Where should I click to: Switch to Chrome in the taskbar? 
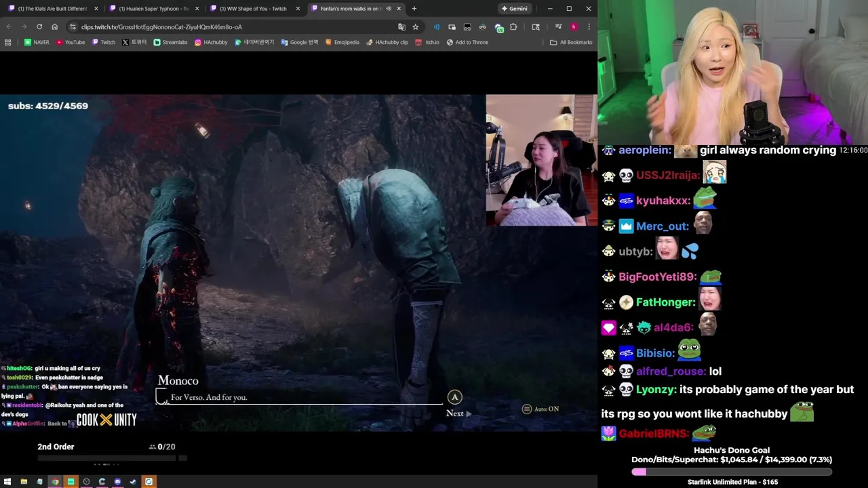click(55, 482)
